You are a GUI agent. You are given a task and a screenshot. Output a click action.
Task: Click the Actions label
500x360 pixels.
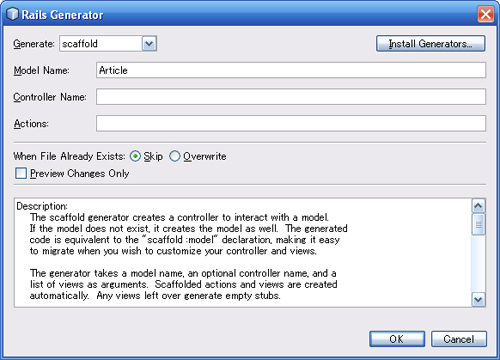pos(31,124)
